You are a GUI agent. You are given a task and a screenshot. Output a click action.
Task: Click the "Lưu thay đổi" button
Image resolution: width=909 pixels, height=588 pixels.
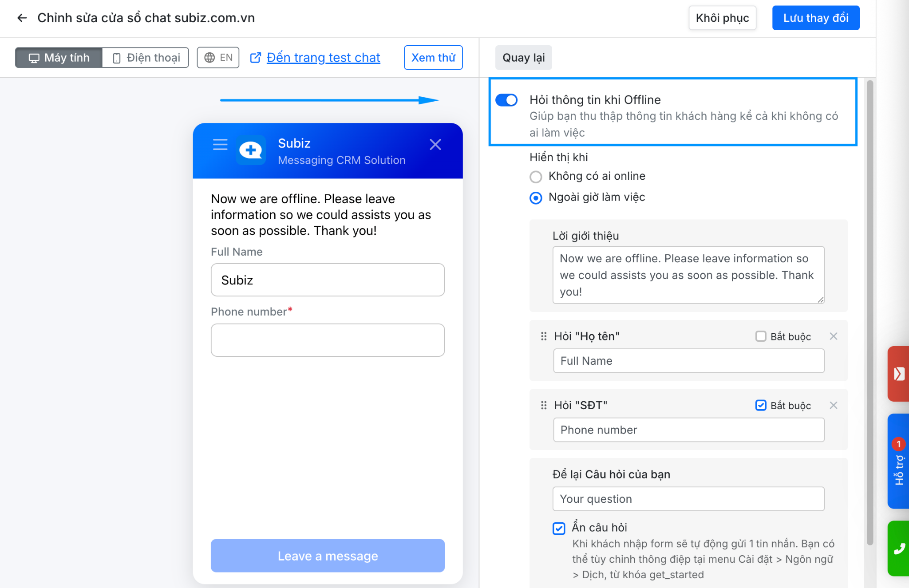pos(815,18)
